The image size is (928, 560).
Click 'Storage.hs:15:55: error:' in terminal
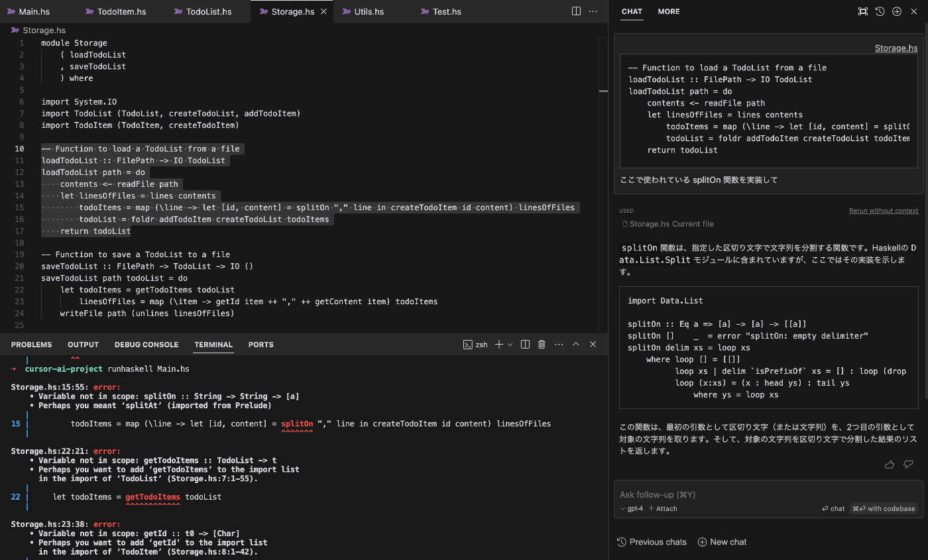click(66, 387)
